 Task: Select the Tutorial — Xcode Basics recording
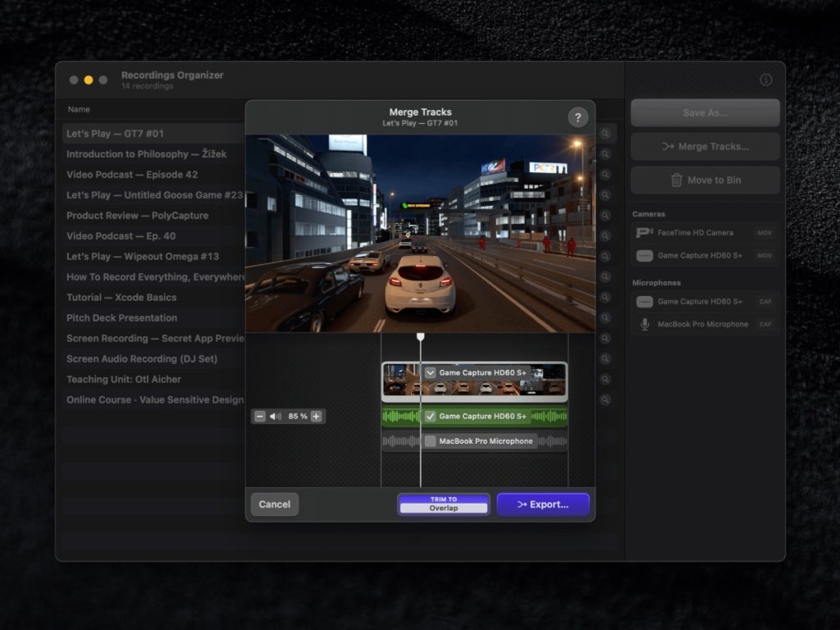(121, 297)
